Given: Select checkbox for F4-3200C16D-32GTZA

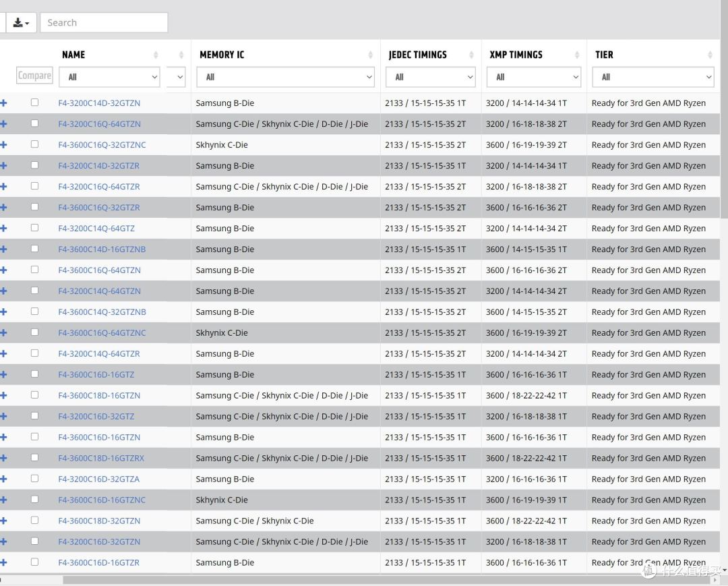Looking at the screenshot, I should 35,478.
